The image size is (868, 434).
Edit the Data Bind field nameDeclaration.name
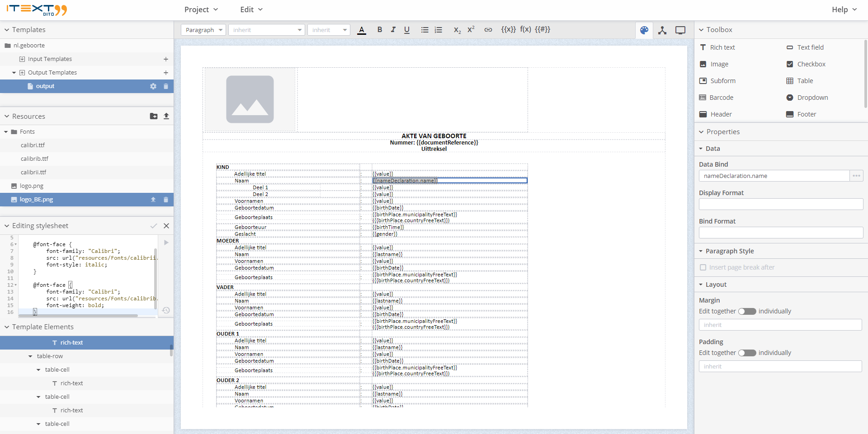click(774, 176)
